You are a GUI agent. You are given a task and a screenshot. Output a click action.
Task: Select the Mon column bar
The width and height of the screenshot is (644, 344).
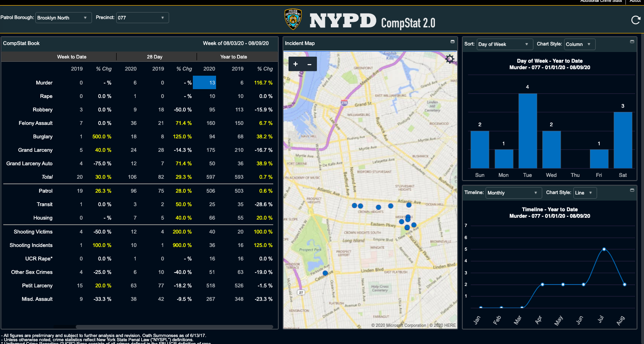tap(504, 159)
